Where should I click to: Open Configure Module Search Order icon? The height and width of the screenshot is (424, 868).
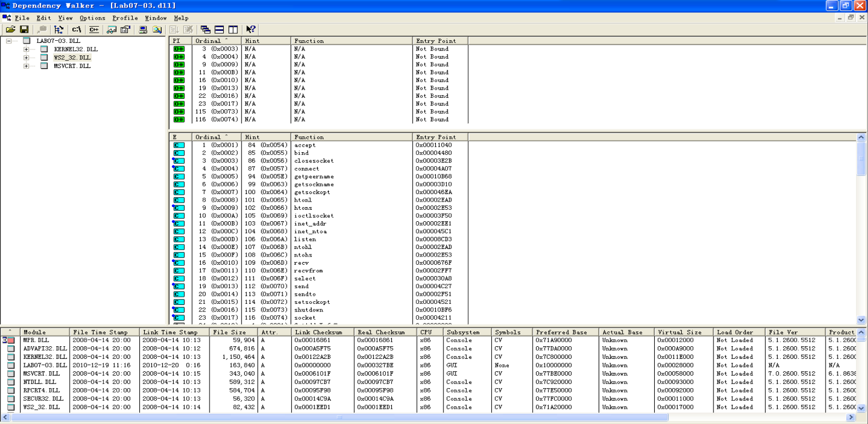pyautogui.click(x=157, y=29)
